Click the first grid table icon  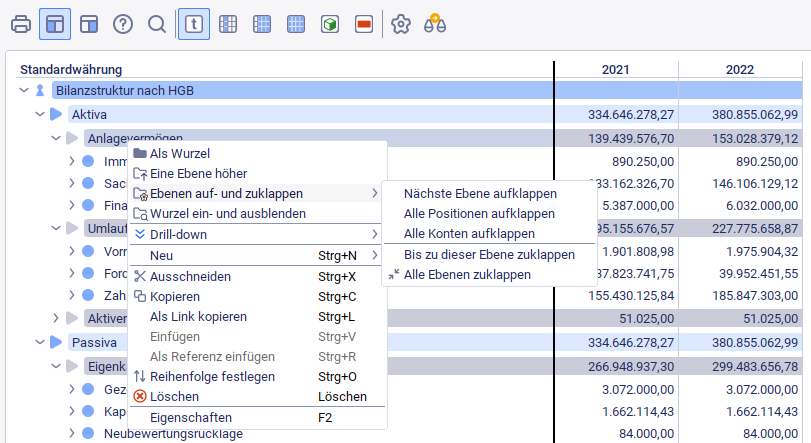click(x=228, y=24)
